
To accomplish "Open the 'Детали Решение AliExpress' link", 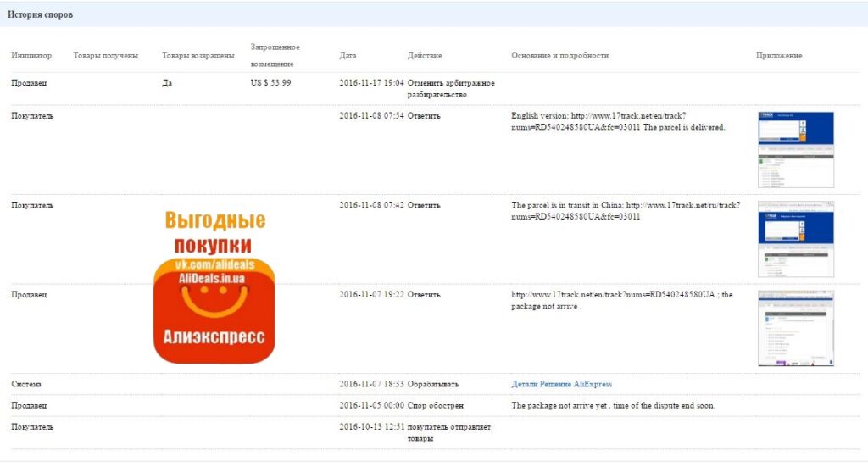I will coord(561,384).
